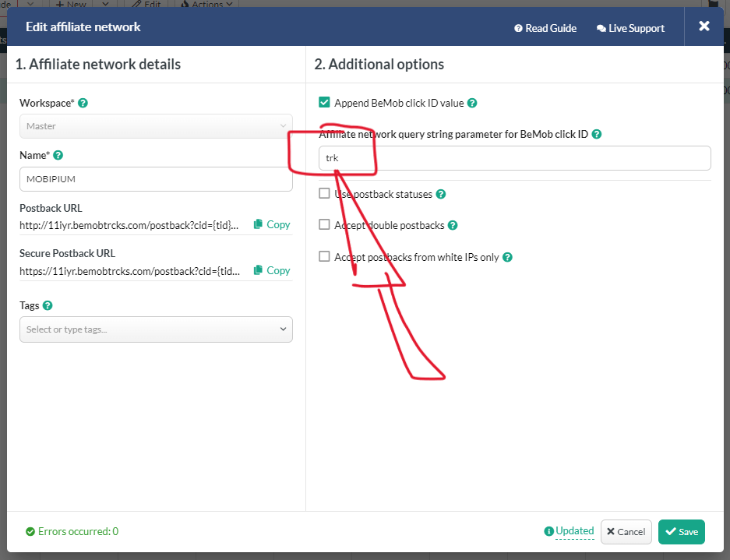
Task: Copy the Secure Postback URL
Action: pos(272,270)
